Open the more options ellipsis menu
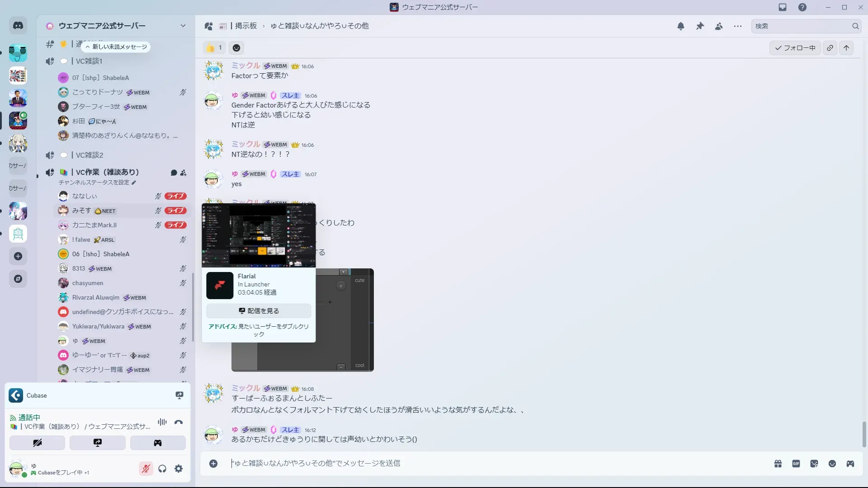Screen dimensions: 868x488 [738, 26]
